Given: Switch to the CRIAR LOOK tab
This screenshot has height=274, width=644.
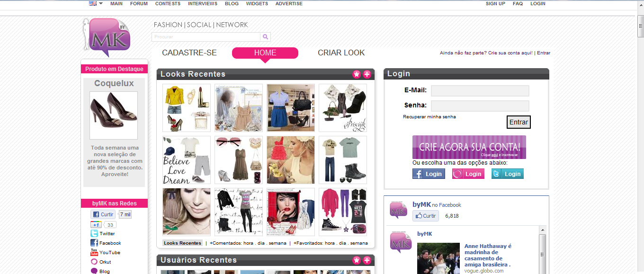Looking at the screenshot, I should (341, 53).
